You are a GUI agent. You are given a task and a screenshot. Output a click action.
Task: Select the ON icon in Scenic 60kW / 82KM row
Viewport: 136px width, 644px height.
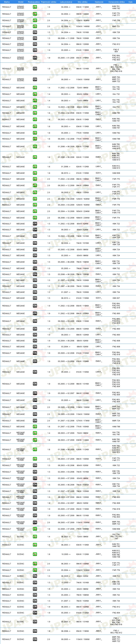(x=35, y=576)
